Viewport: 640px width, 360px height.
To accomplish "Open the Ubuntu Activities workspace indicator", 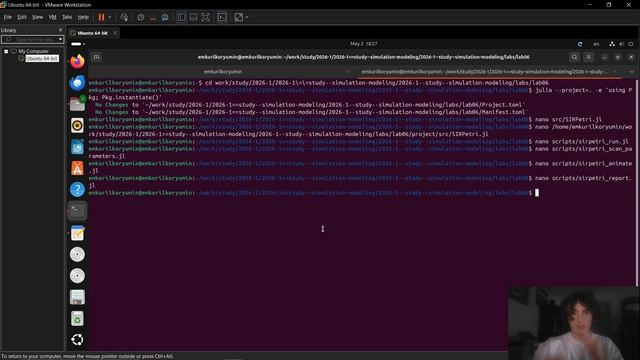I will point(78,44).
